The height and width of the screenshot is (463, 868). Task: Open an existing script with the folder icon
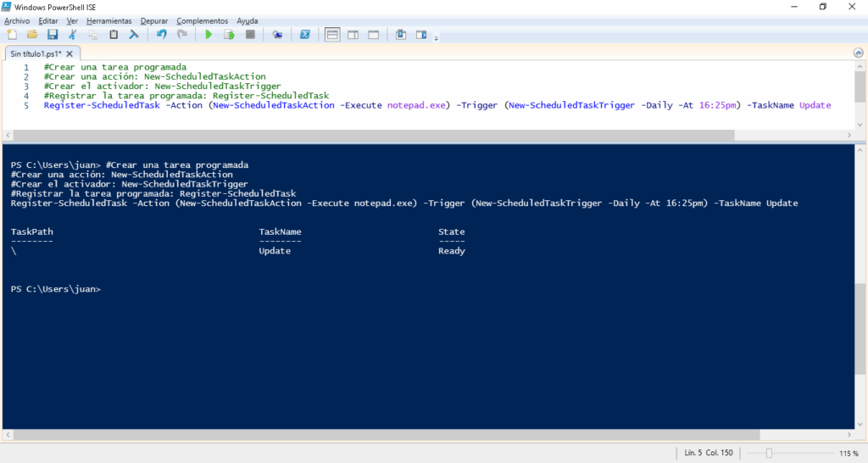[32, 35]
